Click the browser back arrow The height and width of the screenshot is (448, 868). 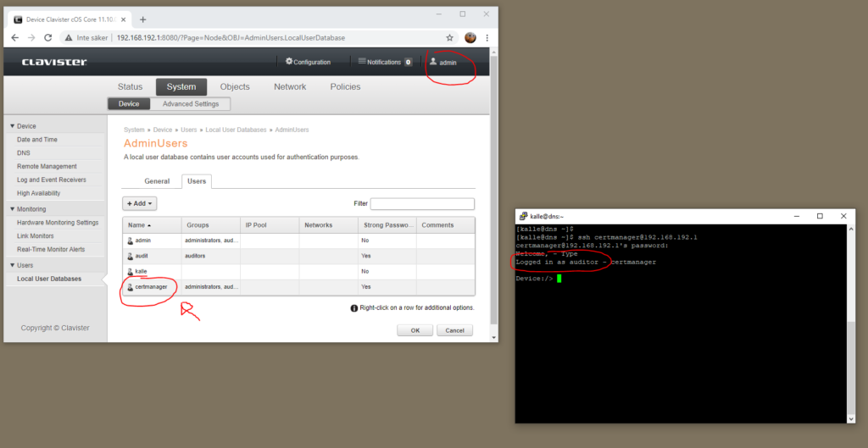pos(15,37)
